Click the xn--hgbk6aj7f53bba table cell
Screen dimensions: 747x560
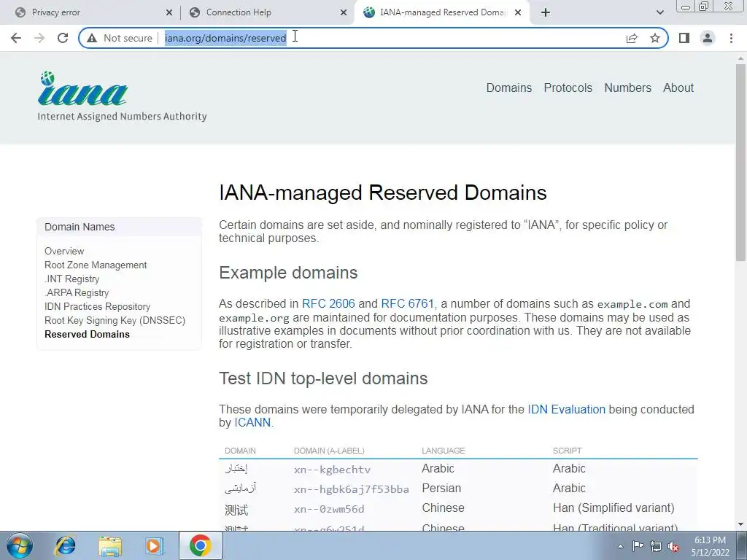[x=351, y=489]
